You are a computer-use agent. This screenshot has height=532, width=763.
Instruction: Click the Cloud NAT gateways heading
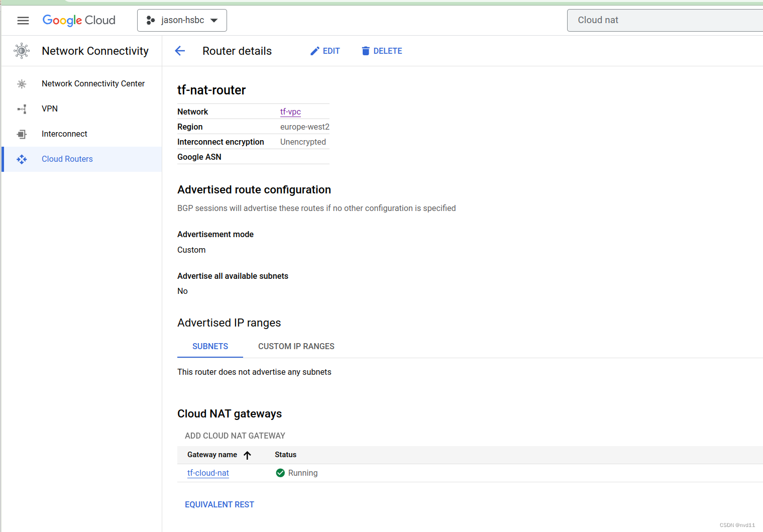coord(230,413)
